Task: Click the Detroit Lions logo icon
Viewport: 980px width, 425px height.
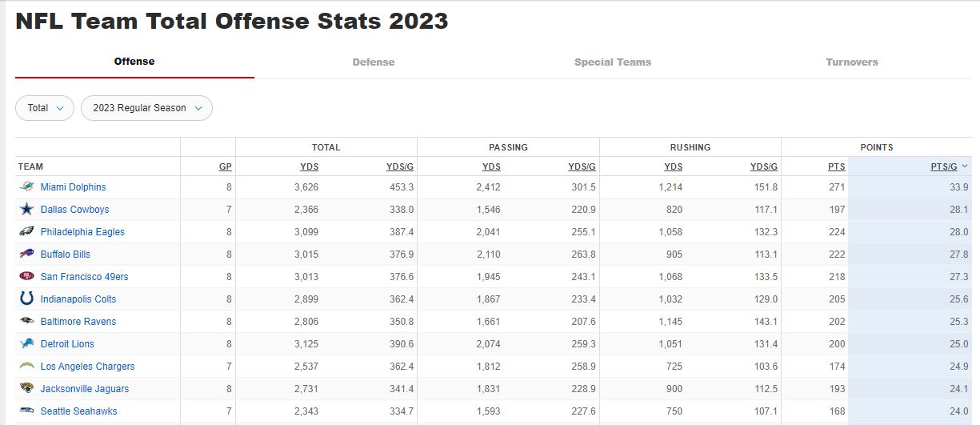Action: tap(26, 344)
